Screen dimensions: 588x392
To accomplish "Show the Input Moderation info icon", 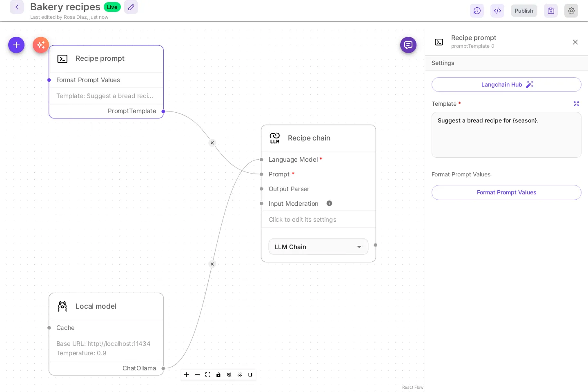I will pyautogui.click(x=329, y=203).
